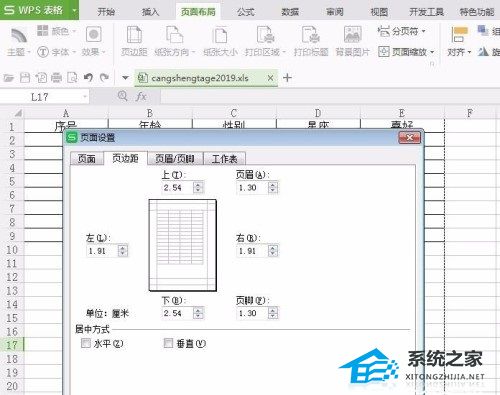
Task: Click the 左 left margin stepper
Action: tap(123, 251)
